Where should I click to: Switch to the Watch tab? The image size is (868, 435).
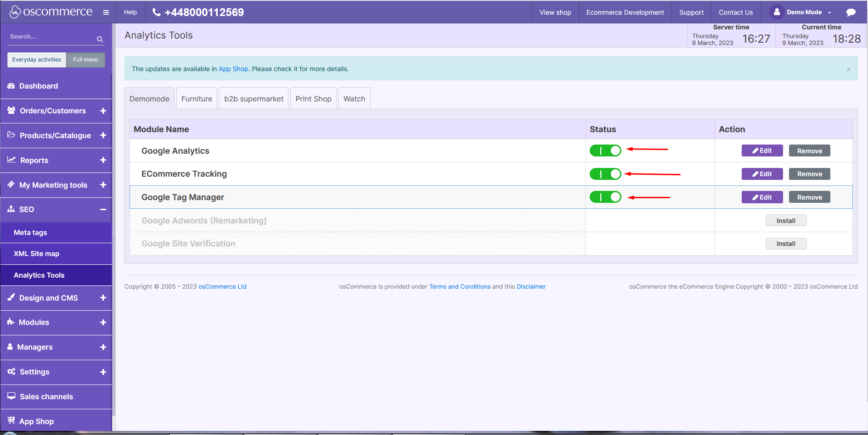pyautogui.click(x=354, y=99)
